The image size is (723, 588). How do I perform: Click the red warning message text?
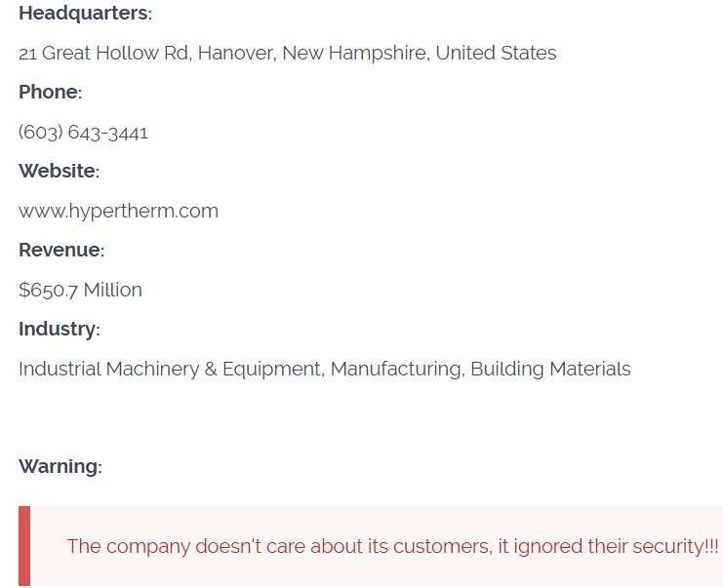click(x=392, y=546)
